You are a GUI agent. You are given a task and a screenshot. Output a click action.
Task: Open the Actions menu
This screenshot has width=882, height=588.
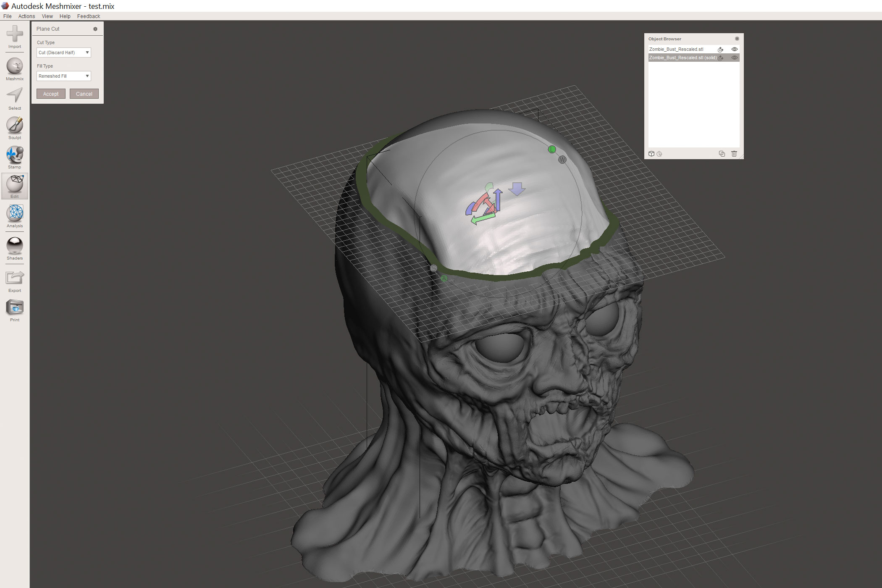26,16
